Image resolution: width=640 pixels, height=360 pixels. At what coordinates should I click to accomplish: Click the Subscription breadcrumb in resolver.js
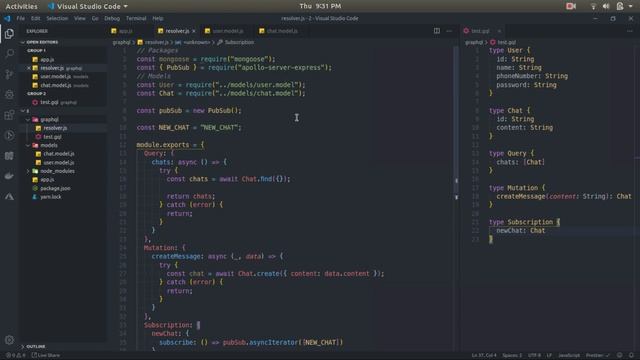coord(236,42)
